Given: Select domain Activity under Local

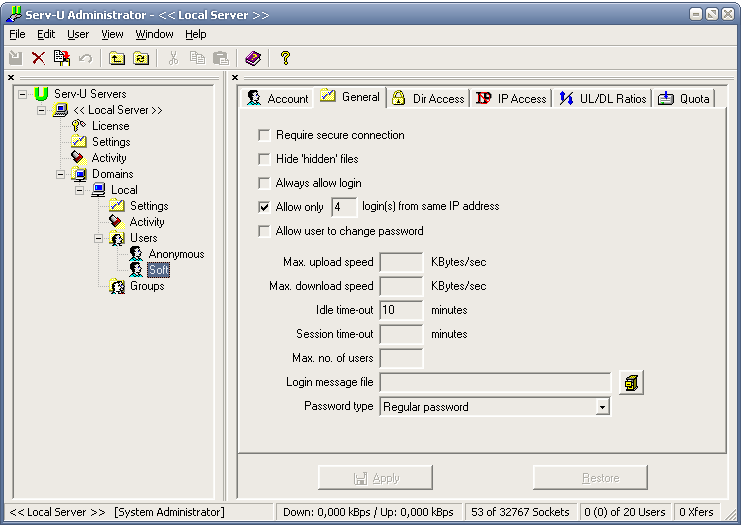Looking at the screenshot, I should click(147, 222).
